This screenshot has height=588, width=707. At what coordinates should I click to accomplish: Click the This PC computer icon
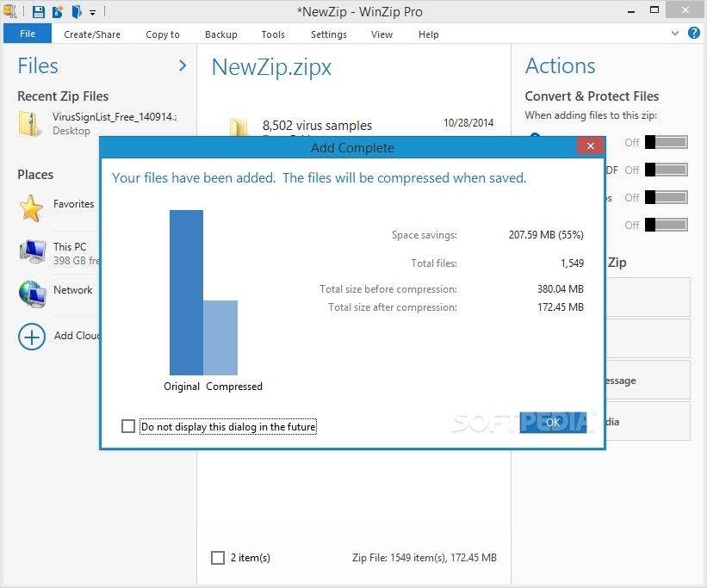[x=33, y=251]
